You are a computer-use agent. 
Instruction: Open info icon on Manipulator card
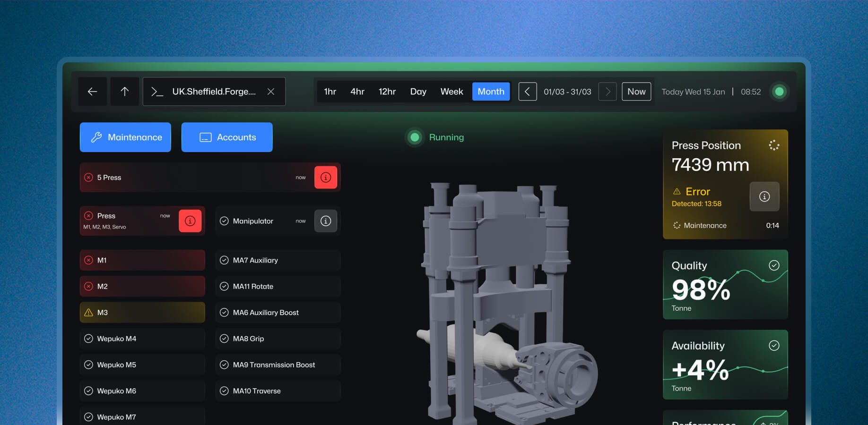point(326,221)
